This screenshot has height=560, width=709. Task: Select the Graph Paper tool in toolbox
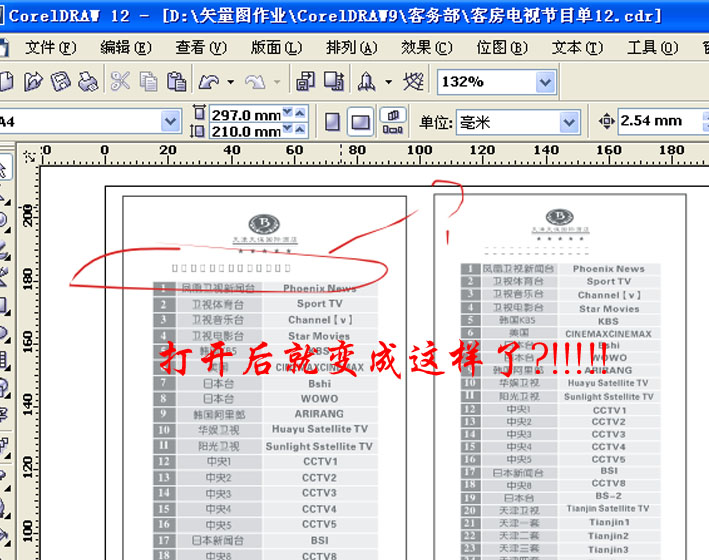click(4, 361)
